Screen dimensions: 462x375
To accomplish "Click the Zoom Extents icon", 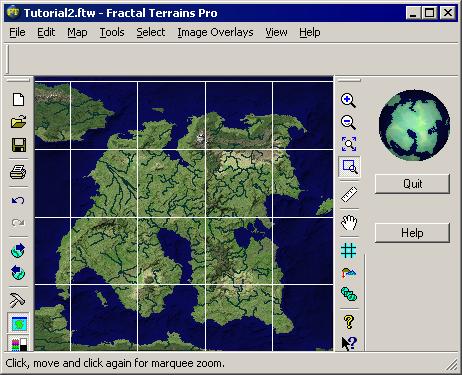I will tap(349, 144).
